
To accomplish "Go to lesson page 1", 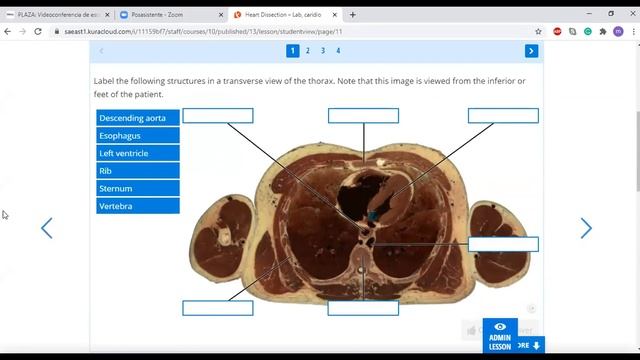I will [x=293, y=51].
